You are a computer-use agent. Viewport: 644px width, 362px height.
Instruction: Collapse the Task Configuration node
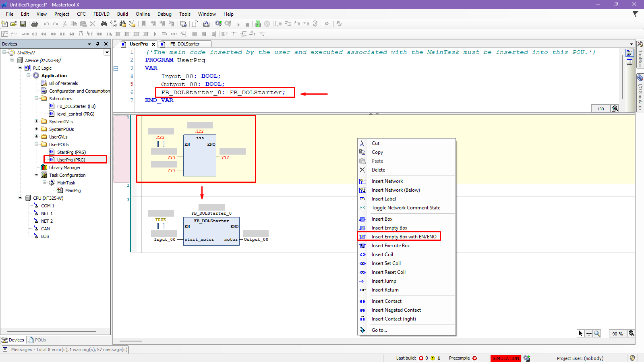(x=37, y=175)
